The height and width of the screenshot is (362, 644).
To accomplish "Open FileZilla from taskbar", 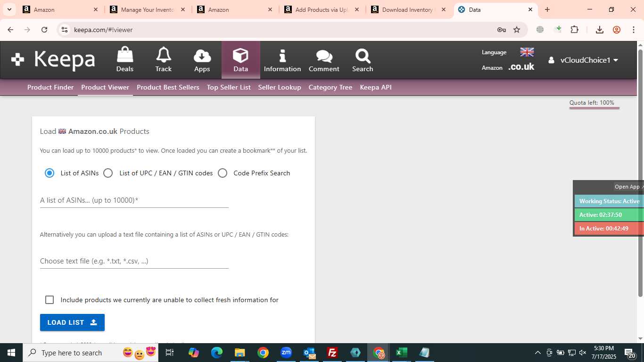I will pos(332,353).
